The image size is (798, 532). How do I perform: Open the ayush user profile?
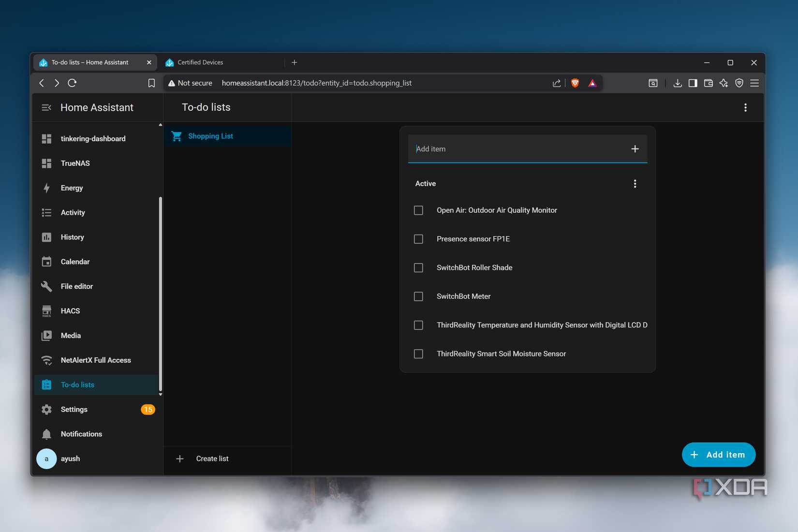click(97, 459)
